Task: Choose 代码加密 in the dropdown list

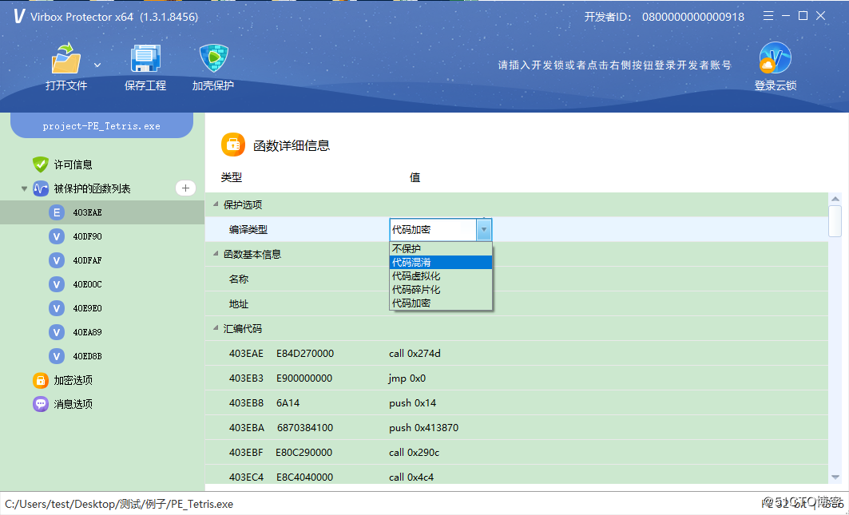Action: point(441,303)
